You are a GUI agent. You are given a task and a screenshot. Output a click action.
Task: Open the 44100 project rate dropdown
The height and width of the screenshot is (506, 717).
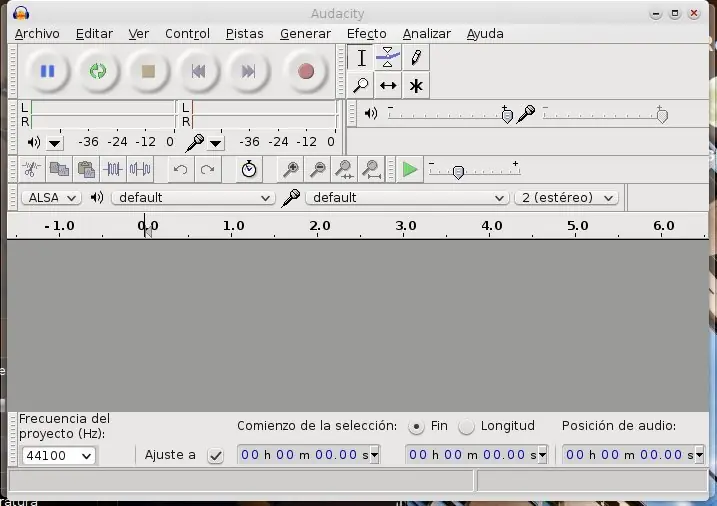(x=58, y=456)
